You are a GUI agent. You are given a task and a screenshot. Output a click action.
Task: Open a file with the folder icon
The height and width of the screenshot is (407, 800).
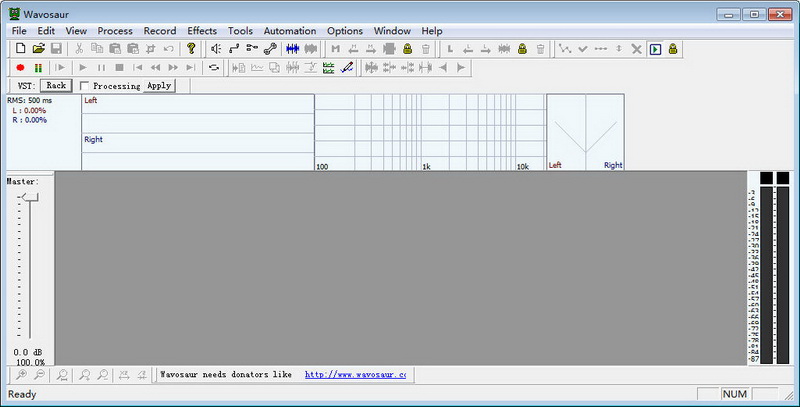(38, 48)
